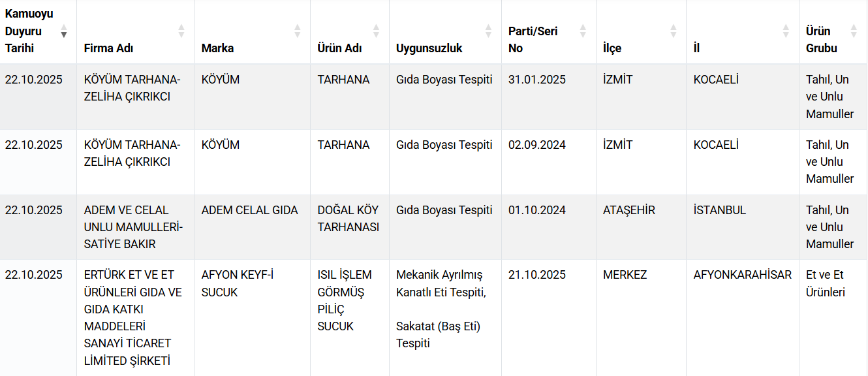Click the Parti/Seri No sort arrows
Screen dimensions: 868x376
(x=583, y=31)
